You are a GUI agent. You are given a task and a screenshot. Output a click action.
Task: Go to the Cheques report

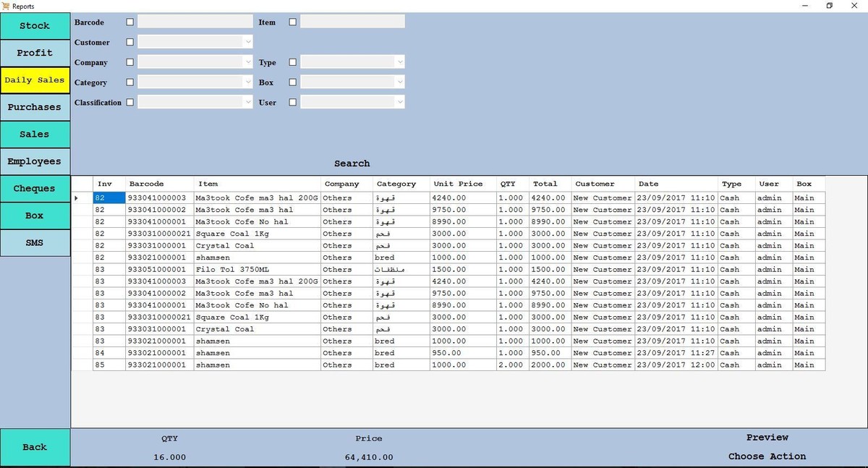35,189
